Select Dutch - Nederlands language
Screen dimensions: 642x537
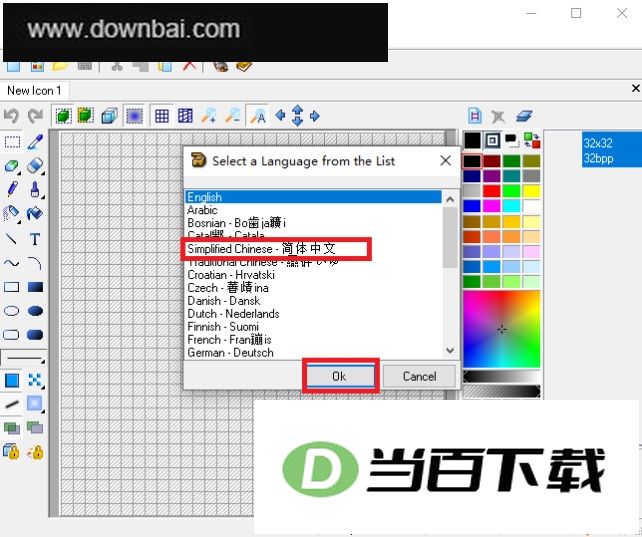pyautogui.click(x=313, y=314)
